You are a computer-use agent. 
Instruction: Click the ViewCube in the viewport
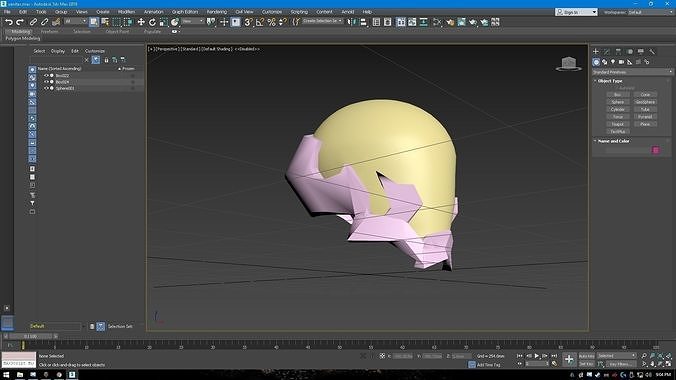[569, 64]
